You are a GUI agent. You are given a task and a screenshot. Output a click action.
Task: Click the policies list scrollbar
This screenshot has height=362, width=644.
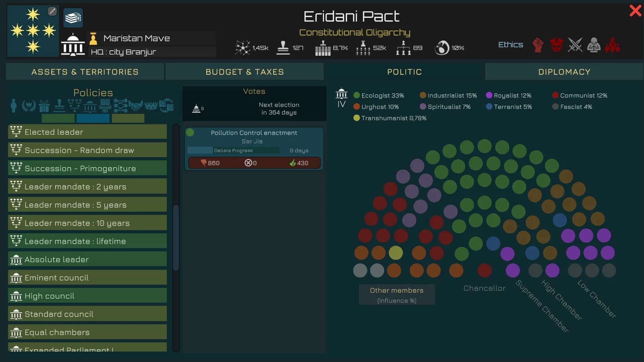176,238
